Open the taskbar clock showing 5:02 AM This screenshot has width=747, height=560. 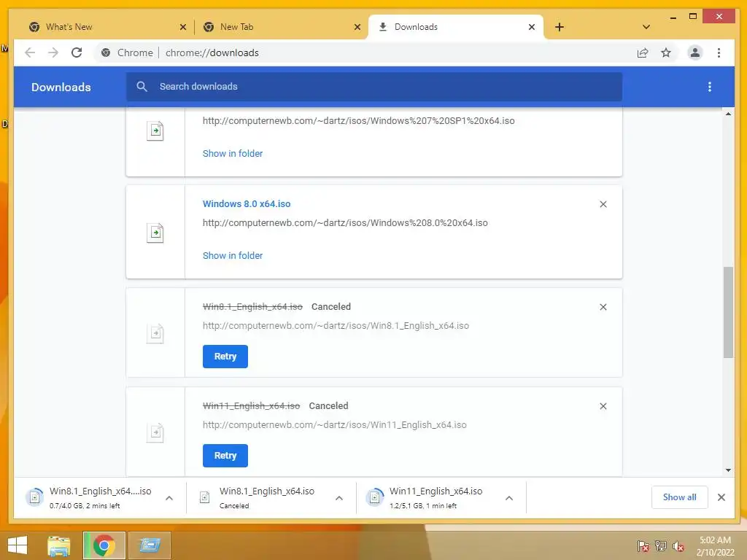715,546
